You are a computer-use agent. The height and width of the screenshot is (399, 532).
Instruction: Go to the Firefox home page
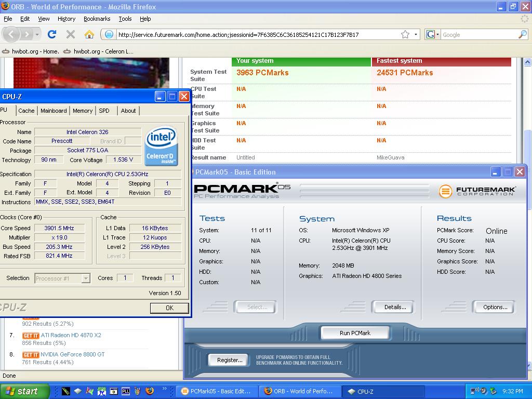(x=89, y=34)
